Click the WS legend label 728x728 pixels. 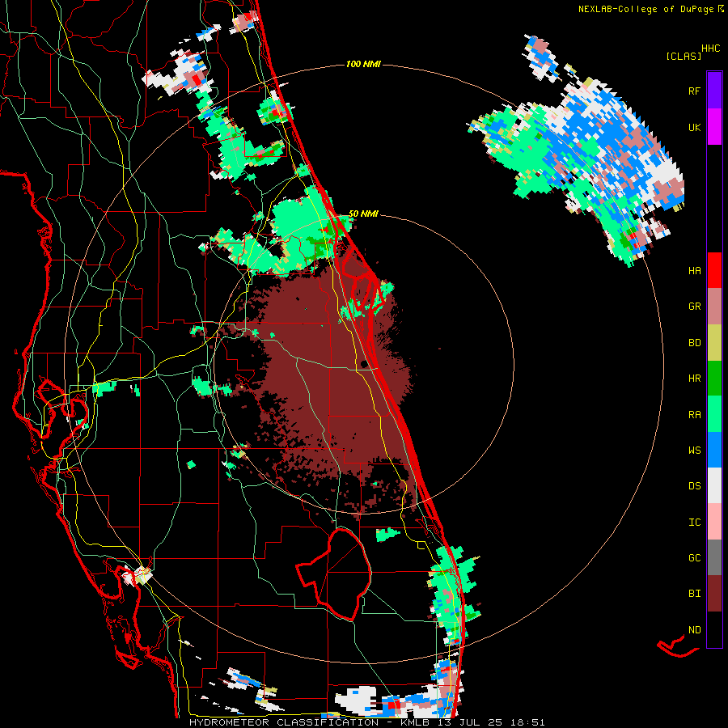pyautogui.click(x=694, y=451)
